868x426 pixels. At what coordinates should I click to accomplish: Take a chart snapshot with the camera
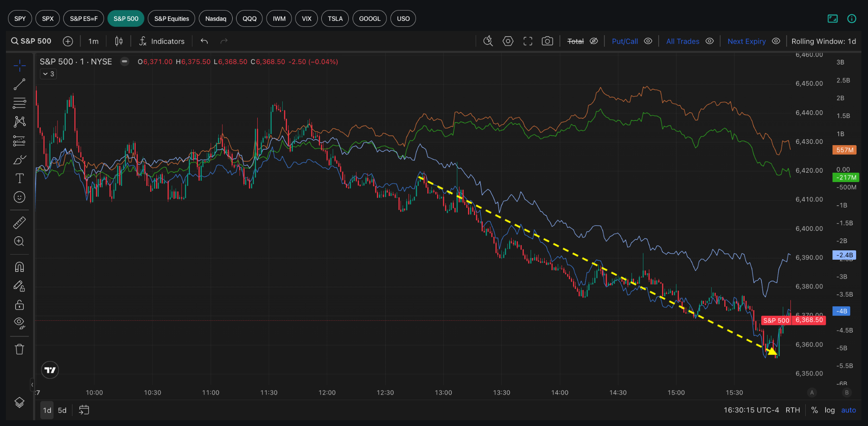coord(547,41)
